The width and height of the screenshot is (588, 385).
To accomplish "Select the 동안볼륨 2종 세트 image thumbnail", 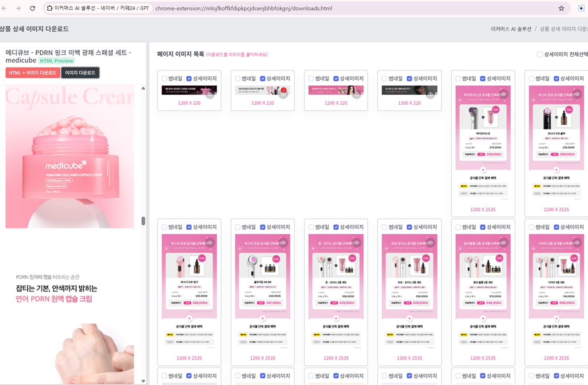I will click(483, 293).
